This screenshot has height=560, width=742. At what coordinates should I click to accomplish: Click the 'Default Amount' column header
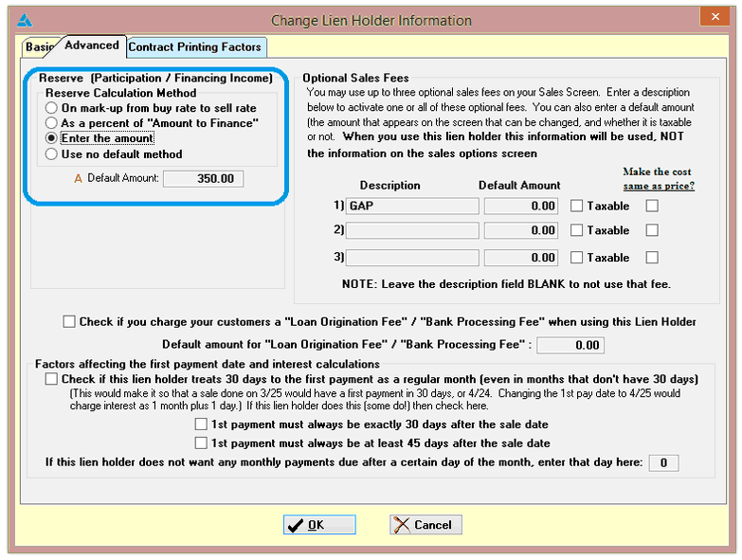click(x=519, y=186)
